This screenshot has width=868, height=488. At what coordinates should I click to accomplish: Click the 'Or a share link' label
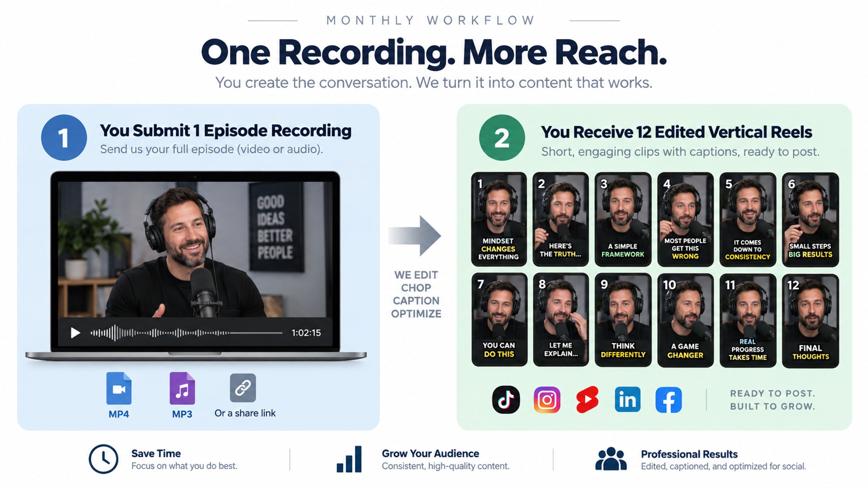245,413
